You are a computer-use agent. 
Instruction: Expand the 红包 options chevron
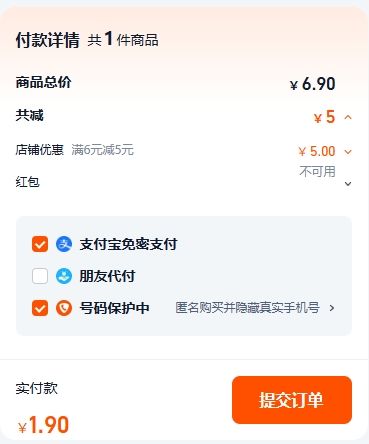click(x=348, y=184)
